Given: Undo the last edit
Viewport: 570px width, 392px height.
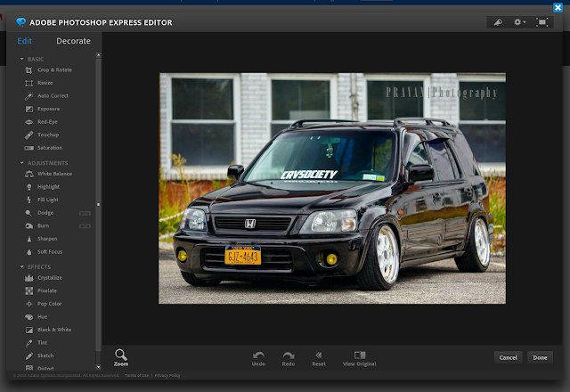Looking at the screenshot, I should (x=258, y=358).
